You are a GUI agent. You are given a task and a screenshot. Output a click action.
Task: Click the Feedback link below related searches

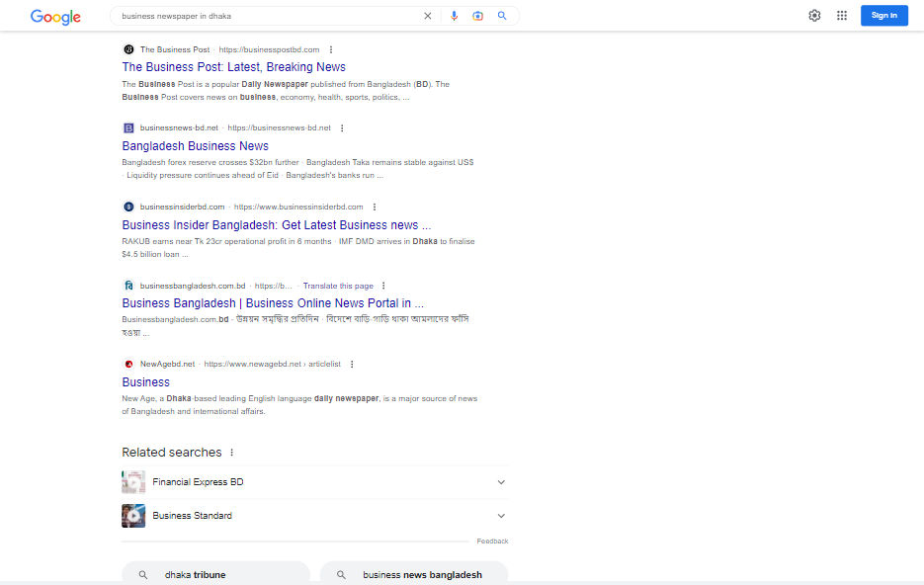[492, 541]
